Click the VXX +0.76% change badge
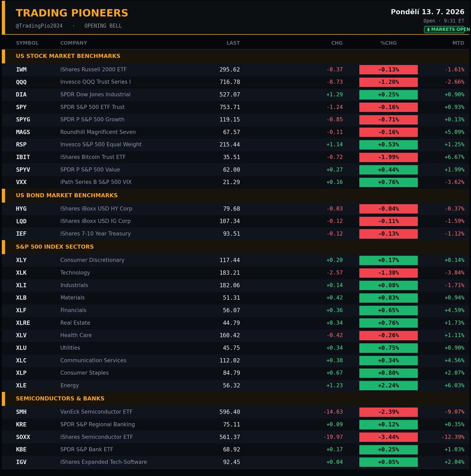Viewport: 471px width, 476px height. tap(389, 182)
